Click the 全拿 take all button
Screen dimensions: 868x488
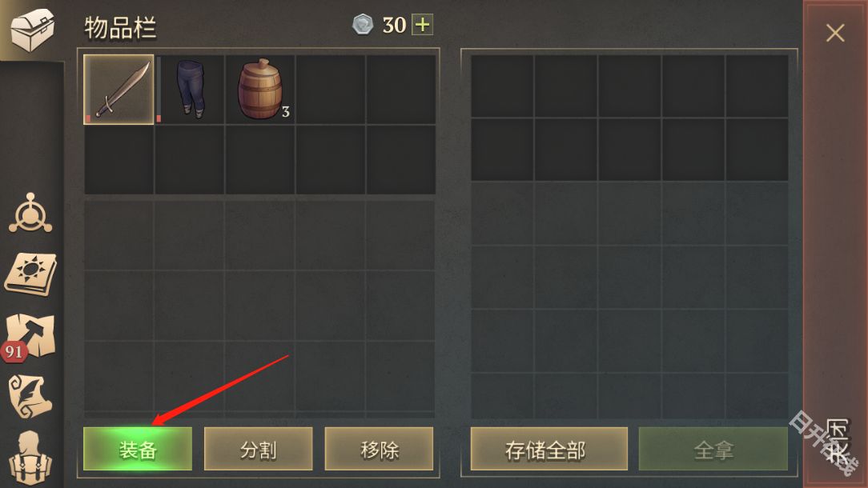coord(713,450)
